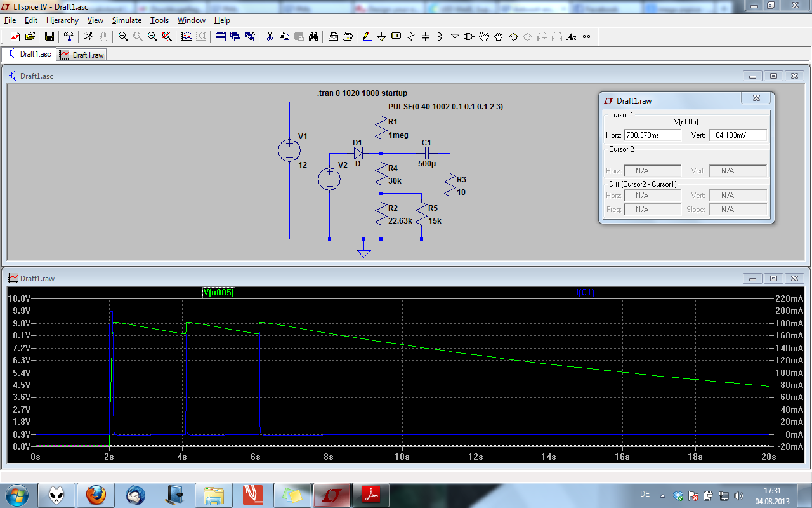Switch to the Draft1.raw tab

[x=82, y=55]
